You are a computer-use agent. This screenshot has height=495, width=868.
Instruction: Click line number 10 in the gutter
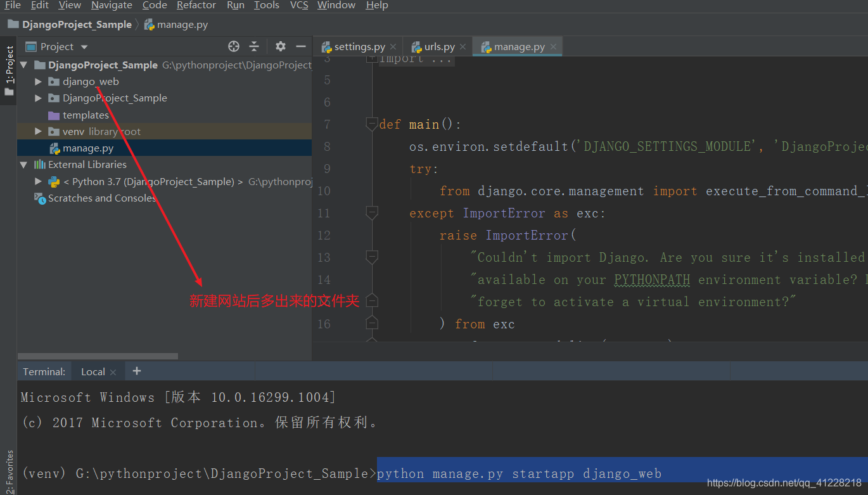(324, 191)
